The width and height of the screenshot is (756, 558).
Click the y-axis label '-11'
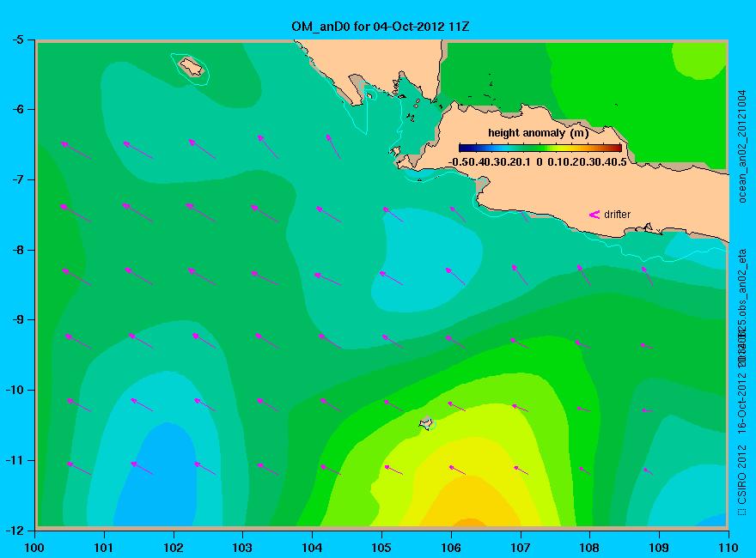pos(15,460)
